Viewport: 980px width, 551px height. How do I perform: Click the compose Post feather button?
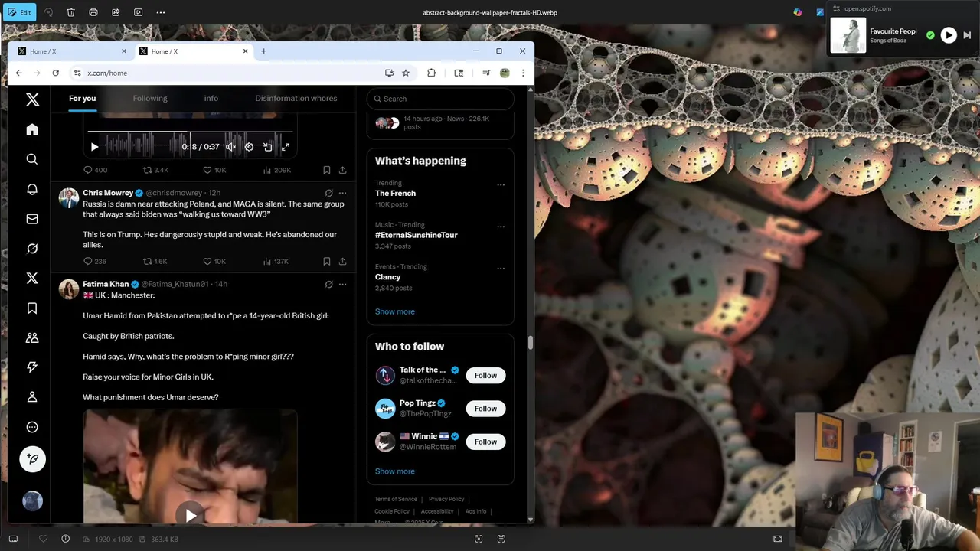(x=32, y=459)
